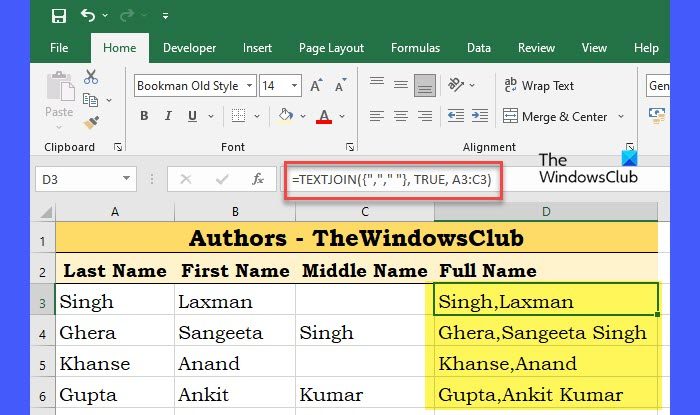This screenshot has height=415, width=700.
Task: Select column A header
Action: tap(115, 212)
